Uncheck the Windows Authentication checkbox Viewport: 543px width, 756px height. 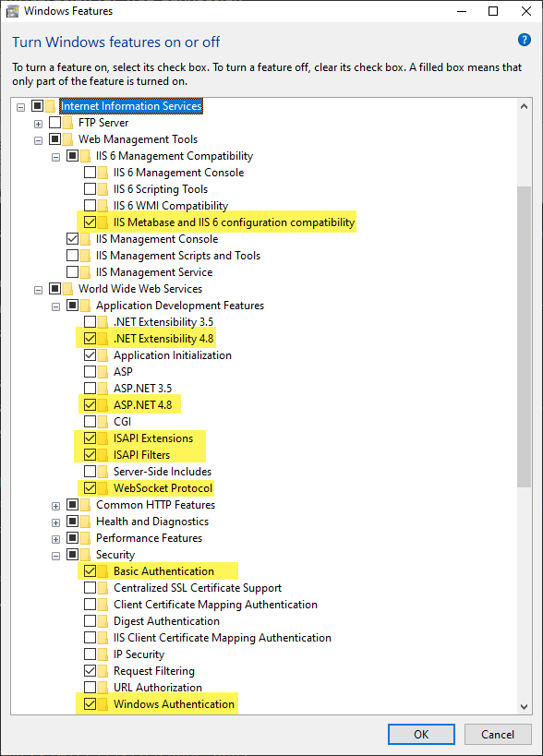pos(90,704)
